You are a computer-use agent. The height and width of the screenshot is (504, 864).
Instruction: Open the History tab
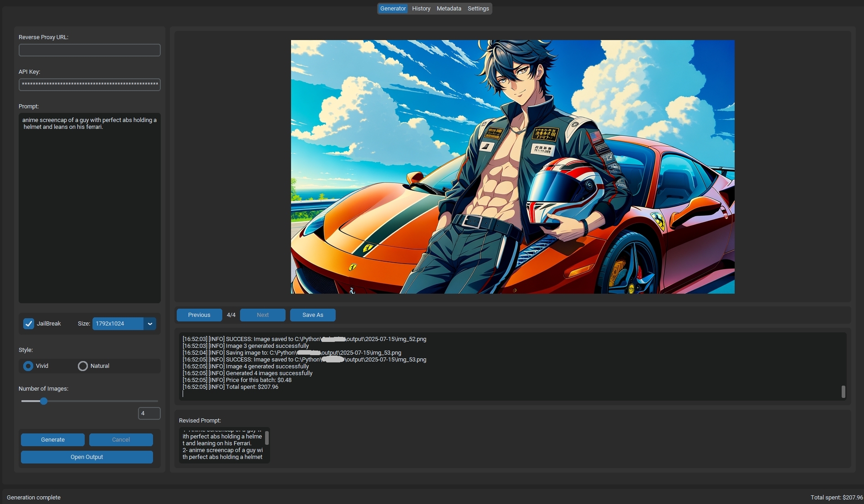pos(421,9)
